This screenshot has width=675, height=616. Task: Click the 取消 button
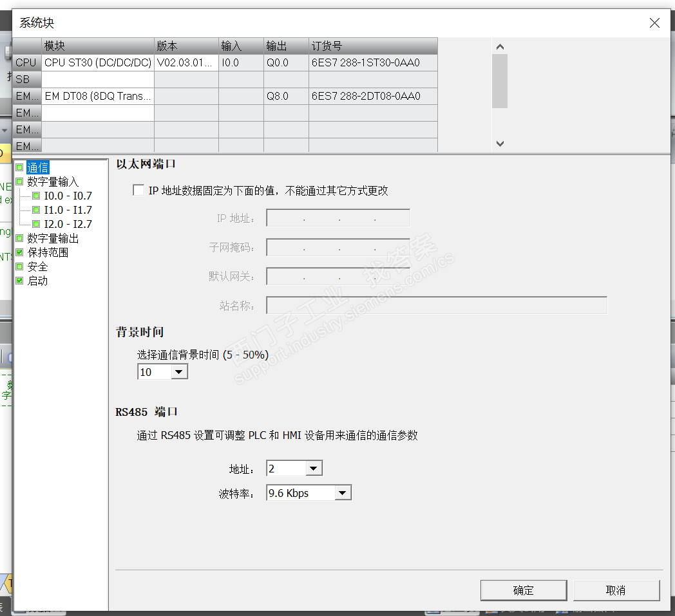[616, 590]
